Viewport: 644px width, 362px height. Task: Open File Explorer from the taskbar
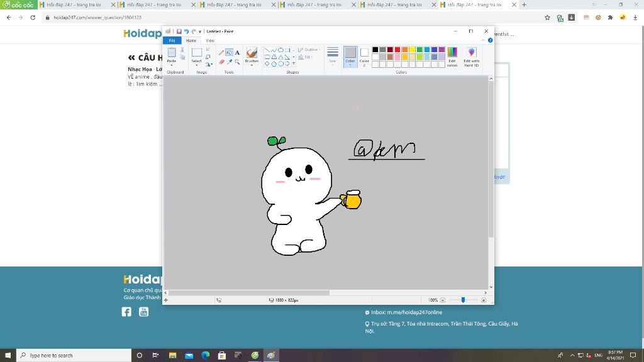click(x=172, y=356)
